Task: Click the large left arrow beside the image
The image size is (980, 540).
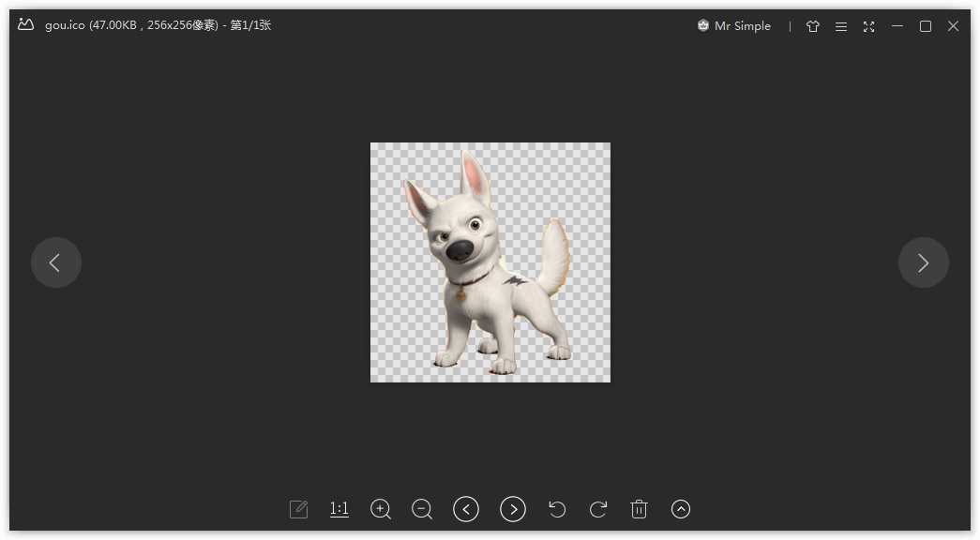Action: point(56,262)
